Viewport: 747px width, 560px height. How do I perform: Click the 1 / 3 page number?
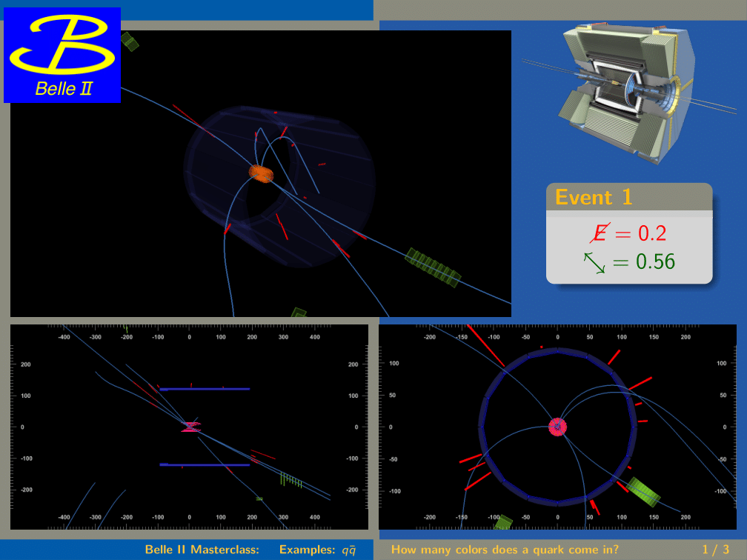[715, 550]
